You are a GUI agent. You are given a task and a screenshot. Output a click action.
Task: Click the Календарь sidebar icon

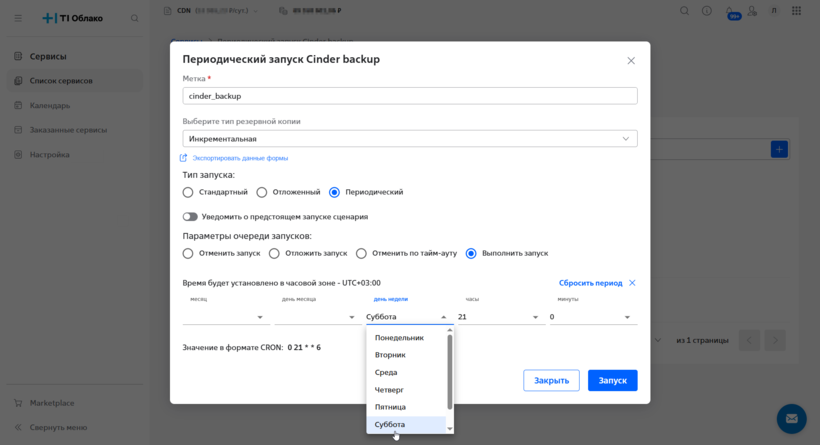[x=20, y=105]
